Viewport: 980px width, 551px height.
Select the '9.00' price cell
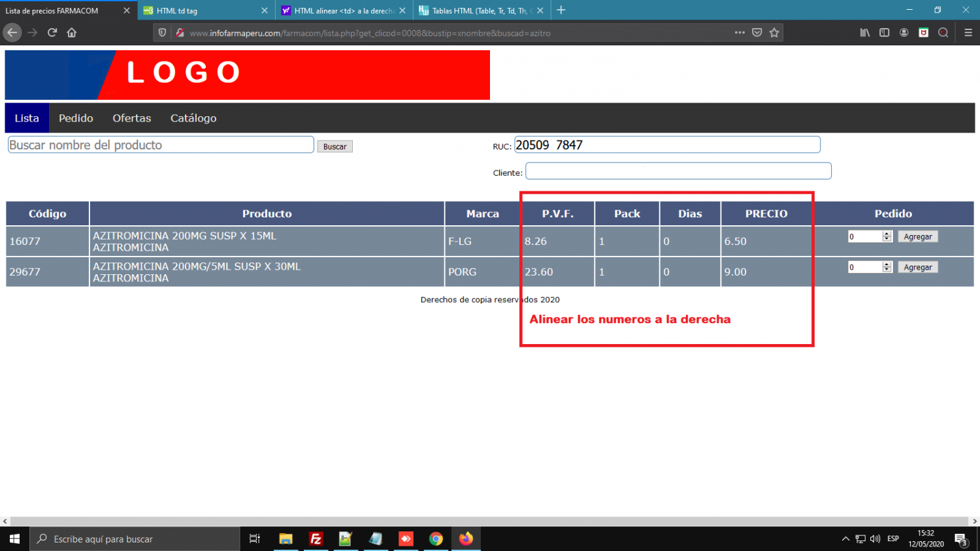(766, 272)
